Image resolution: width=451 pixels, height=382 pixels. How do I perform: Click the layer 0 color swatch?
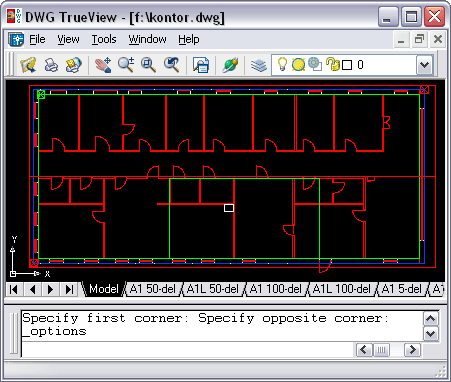pyautogui.click(x=347, y=65)
